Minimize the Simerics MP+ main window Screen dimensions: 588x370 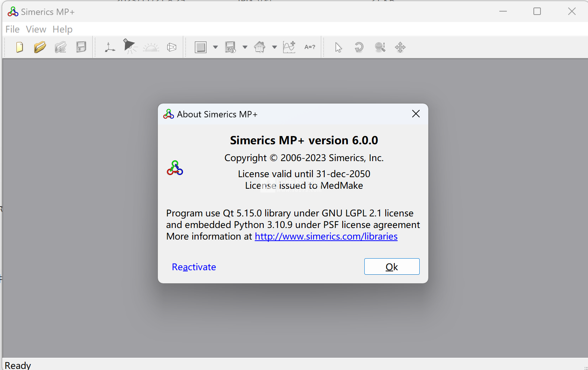click(x=503, y=12)
